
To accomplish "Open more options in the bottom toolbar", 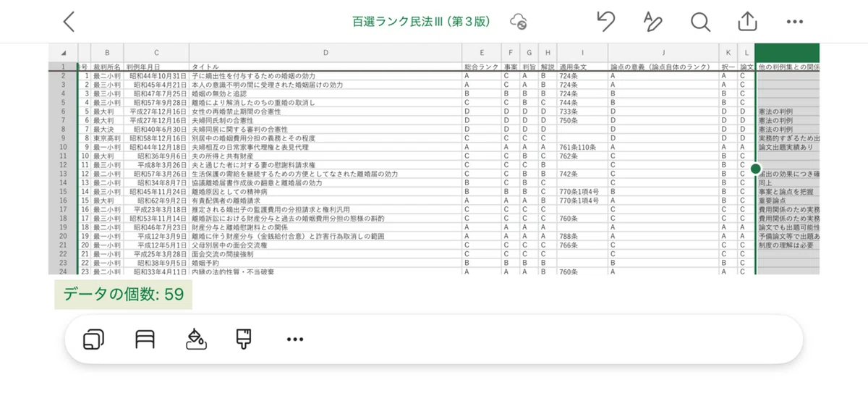I will click(294, 339).
